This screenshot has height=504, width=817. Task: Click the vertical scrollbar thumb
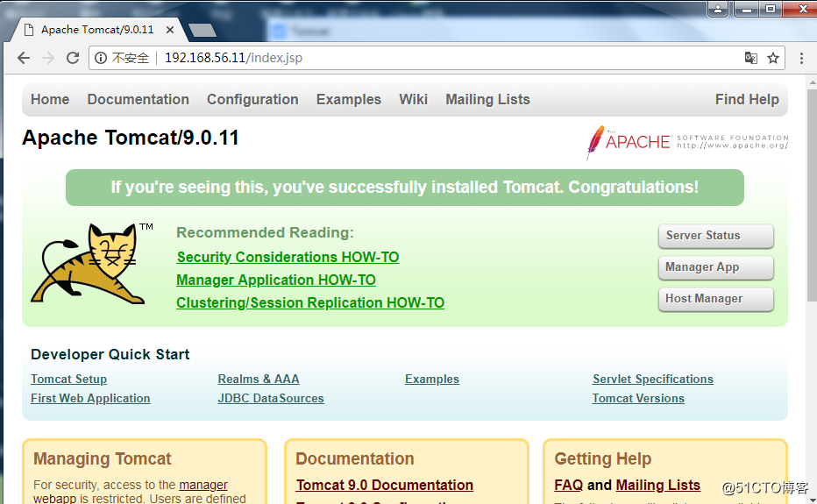(813, 194)
